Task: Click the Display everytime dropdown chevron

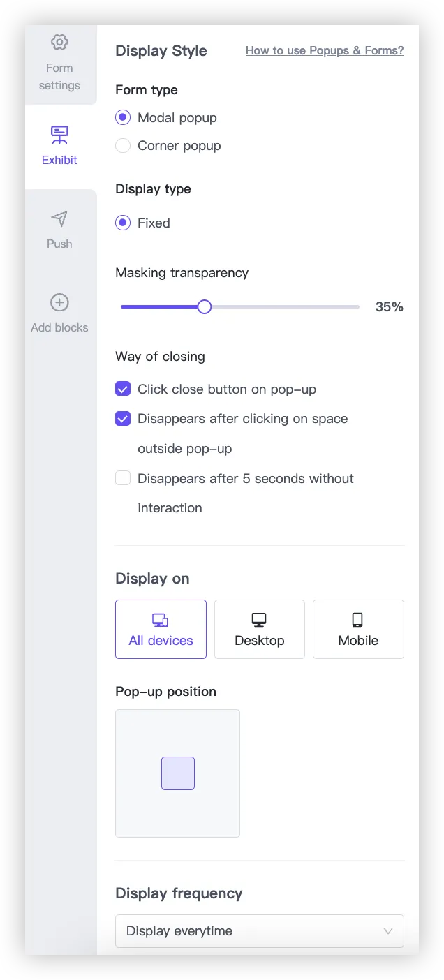Action: click(388, 931)
